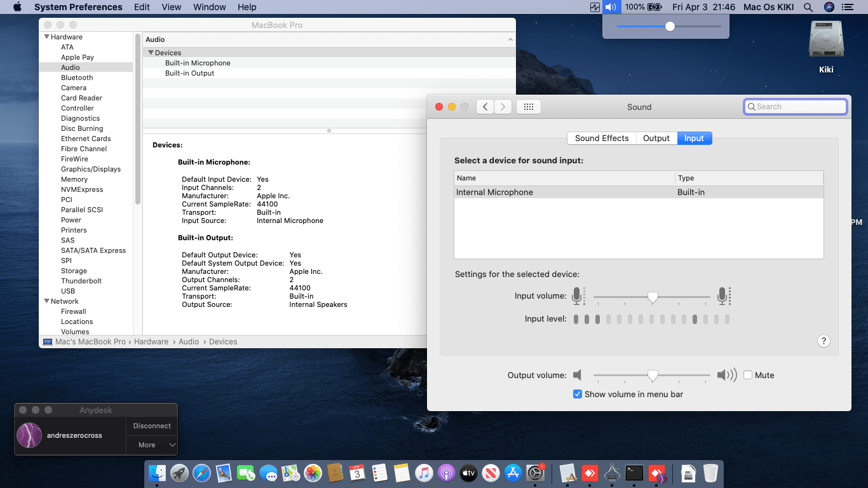Switch to the Output tab
Image resolution: width=868 pixels, height=488 pixels.
656,138
